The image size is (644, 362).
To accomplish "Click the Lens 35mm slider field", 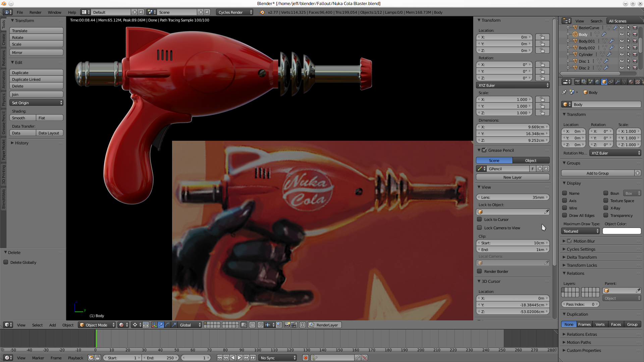I will click(x=513, y=197).
